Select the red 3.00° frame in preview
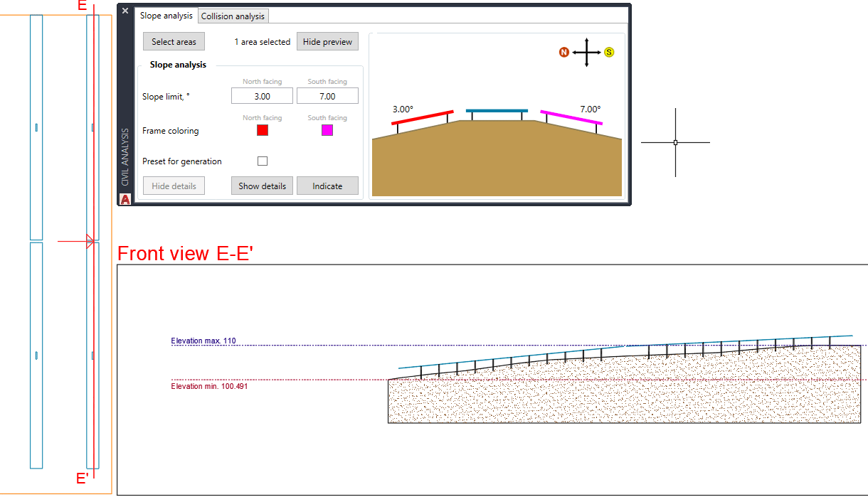Viewport: 868px width, 497px height. point(423,117)
